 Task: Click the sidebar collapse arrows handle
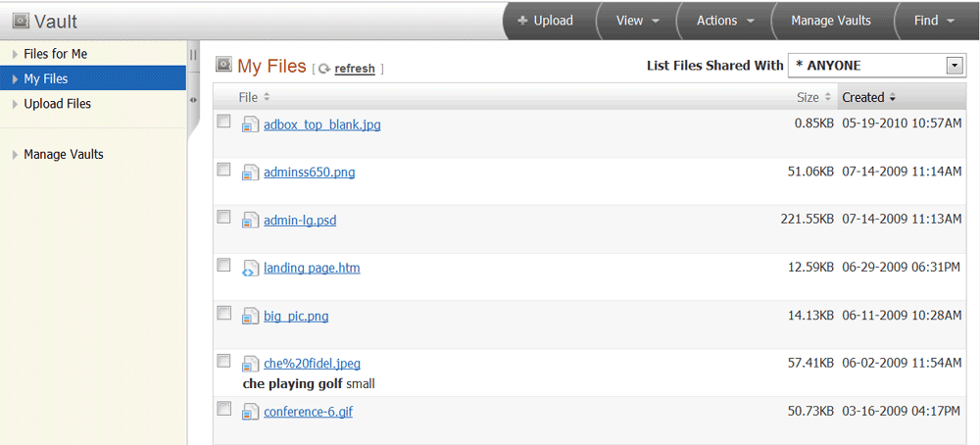click(x=193, y=100)
